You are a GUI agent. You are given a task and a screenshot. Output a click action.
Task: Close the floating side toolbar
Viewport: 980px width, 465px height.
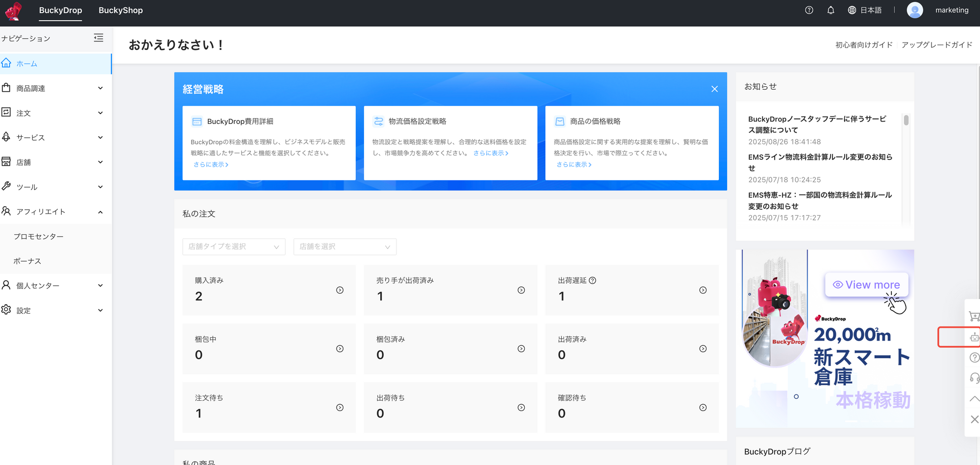tap(974, 419)
